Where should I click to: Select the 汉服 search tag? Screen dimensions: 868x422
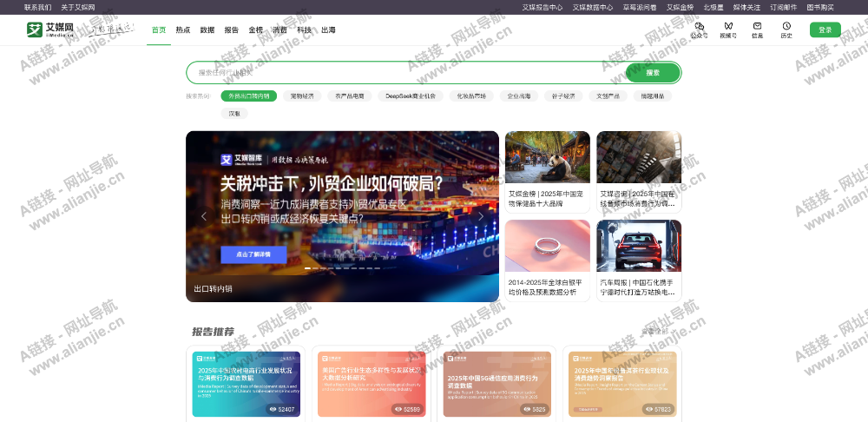point(234,114)
